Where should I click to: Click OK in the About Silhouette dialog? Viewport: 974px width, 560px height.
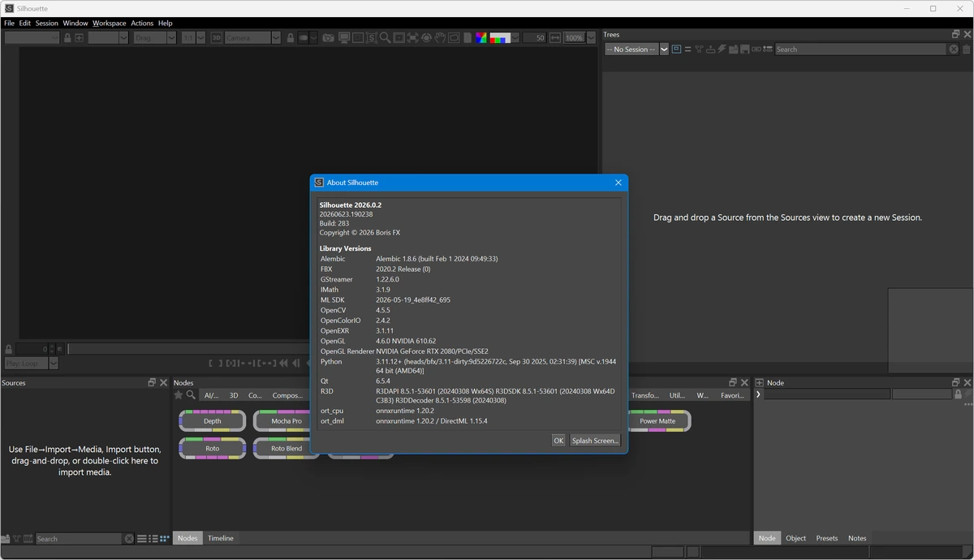click(x=558, y=440)
